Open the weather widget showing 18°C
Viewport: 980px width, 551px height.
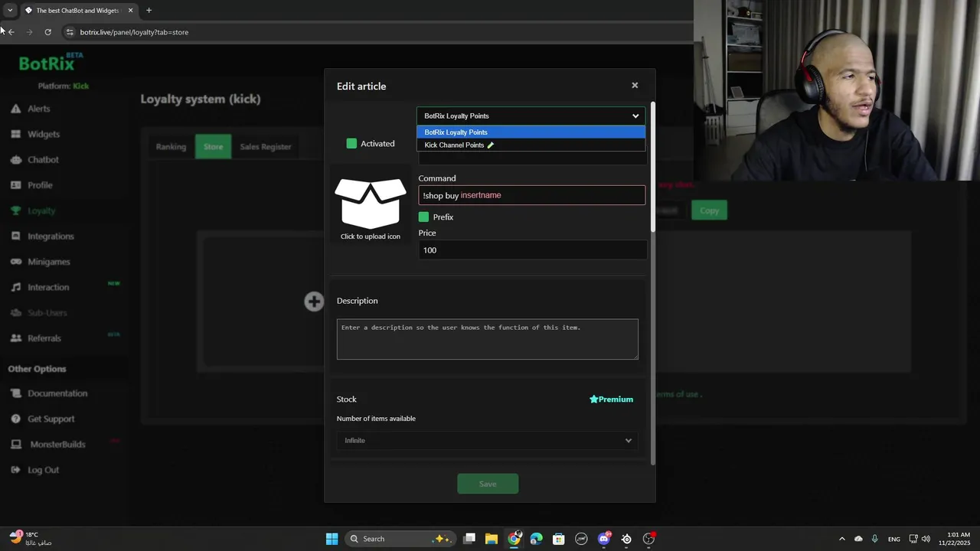31,538
